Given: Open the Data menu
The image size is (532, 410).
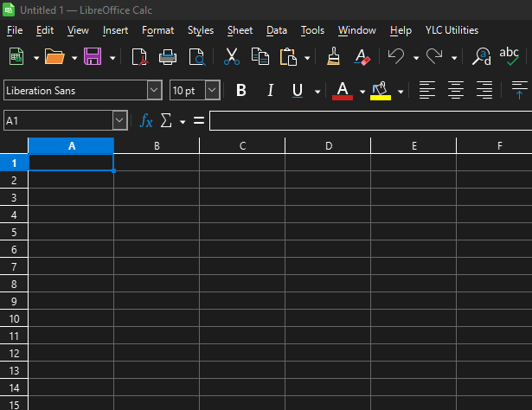Looking at the screenshot, I should pyautogui.click(x=277, y=30).
